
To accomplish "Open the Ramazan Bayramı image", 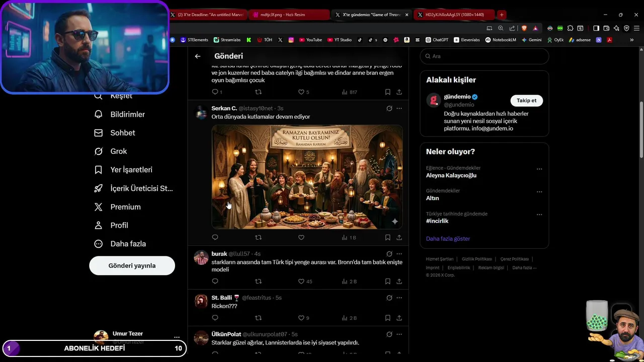I will coord(307,177).
